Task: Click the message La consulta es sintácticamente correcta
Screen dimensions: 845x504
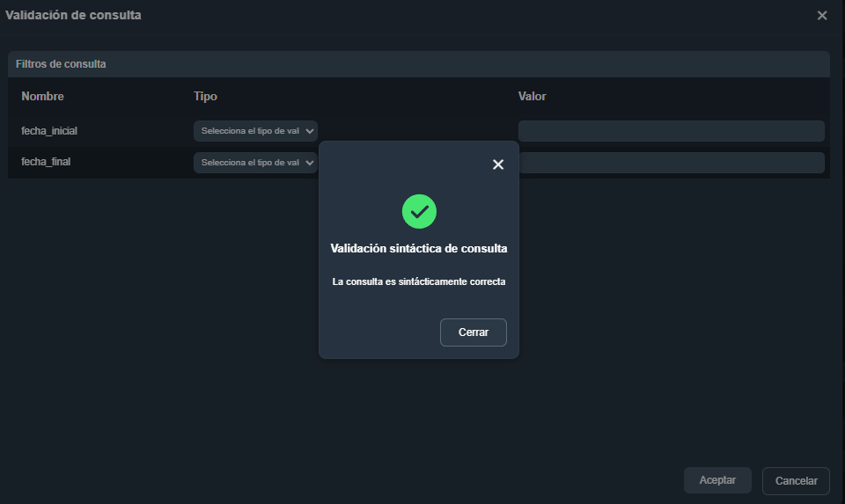Action: (419, 282)
